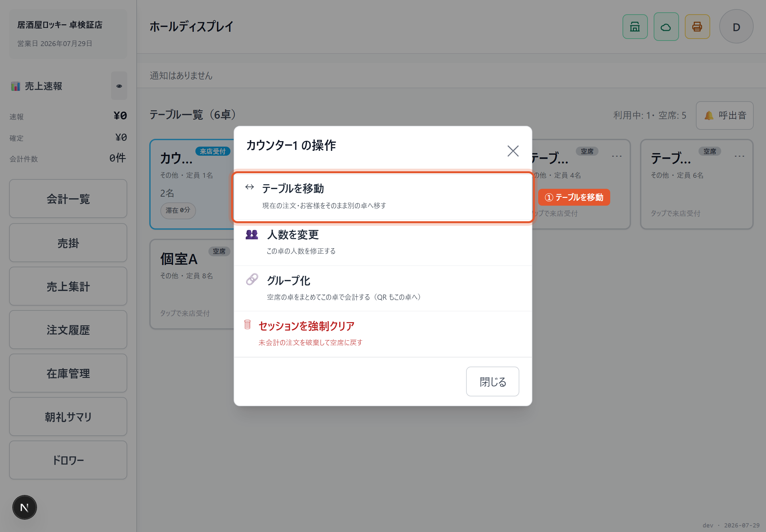Select グループ化 option
The image size is (766, 532).
(382, 288)
